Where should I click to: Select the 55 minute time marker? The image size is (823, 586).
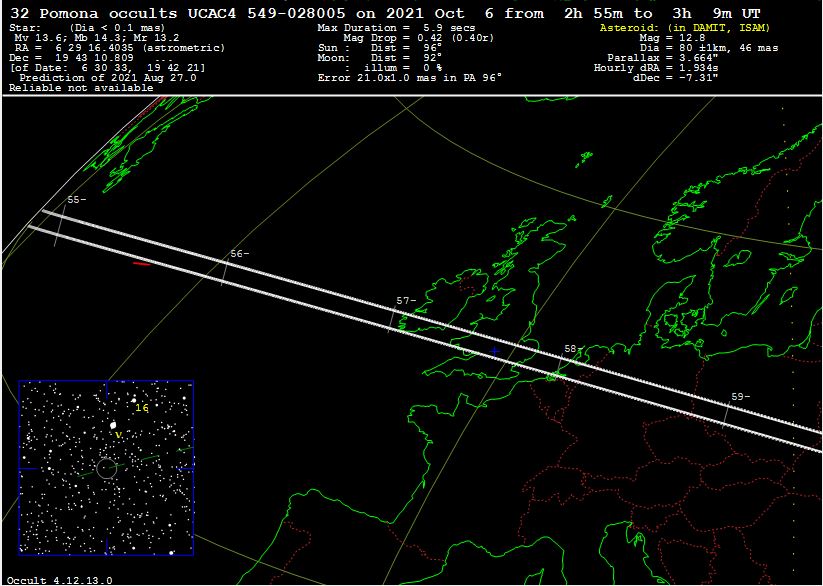tap(76, 200)
